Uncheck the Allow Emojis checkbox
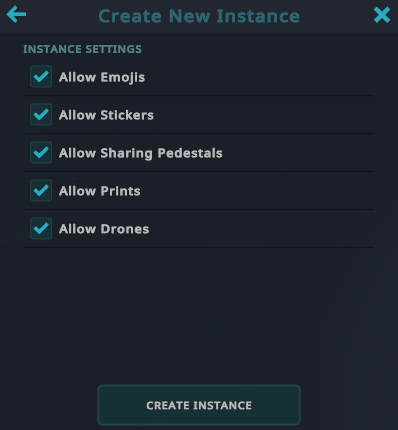The width and height of the screenshot is (398, 430). [41, 77]
